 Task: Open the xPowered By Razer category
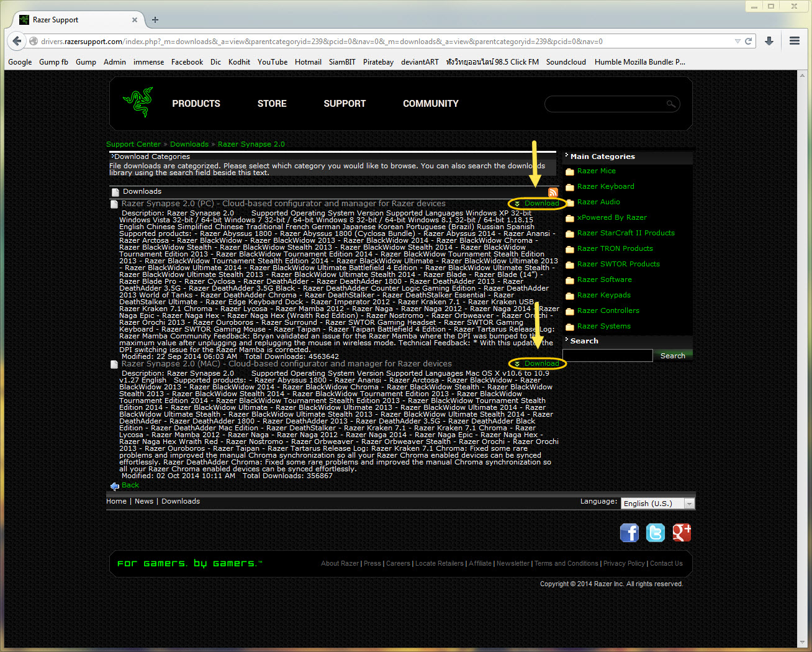coord(612,218)
